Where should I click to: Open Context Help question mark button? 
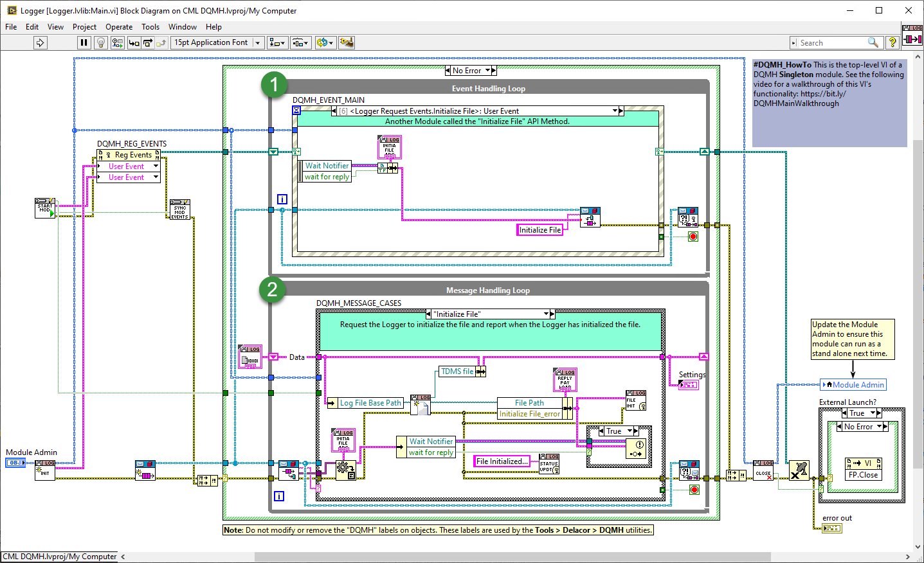[x=892, y=42]
